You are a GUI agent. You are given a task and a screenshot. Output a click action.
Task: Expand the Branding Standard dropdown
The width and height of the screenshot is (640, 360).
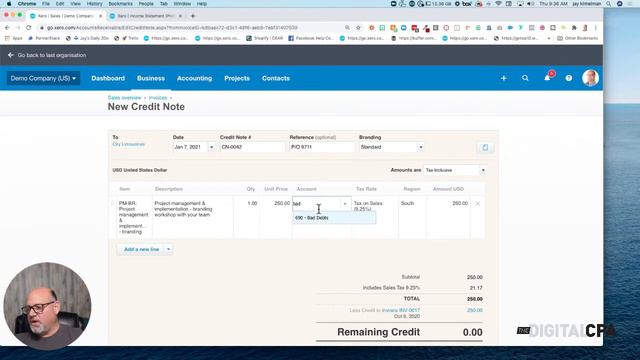(420, 147)
